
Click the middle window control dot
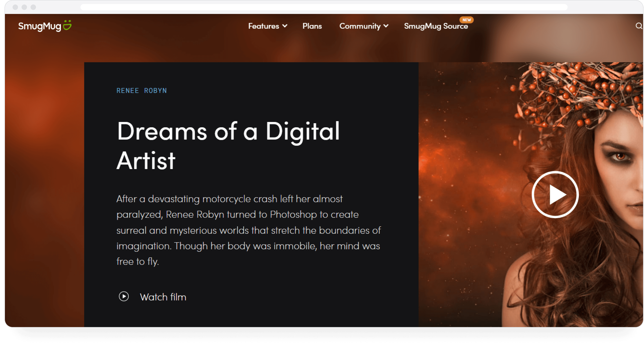coord(24,7)
